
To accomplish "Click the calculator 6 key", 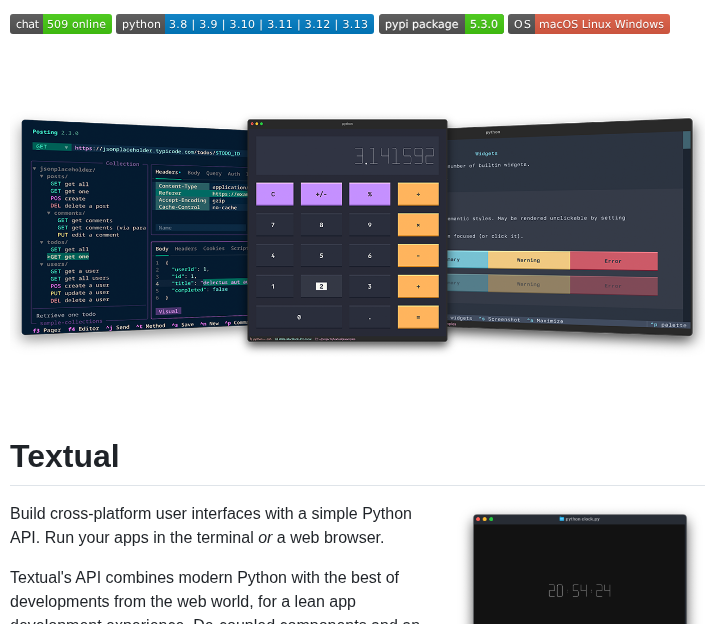I will coord(369,256).
